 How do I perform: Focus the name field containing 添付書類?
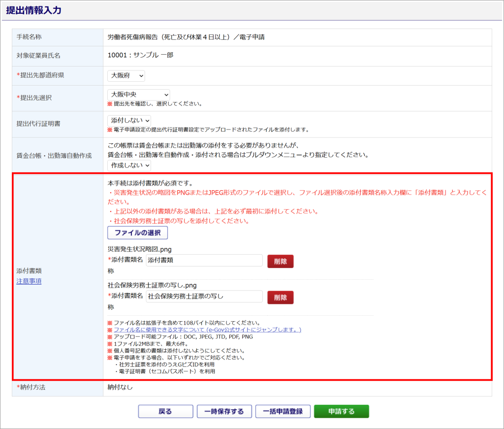[204, 261]
